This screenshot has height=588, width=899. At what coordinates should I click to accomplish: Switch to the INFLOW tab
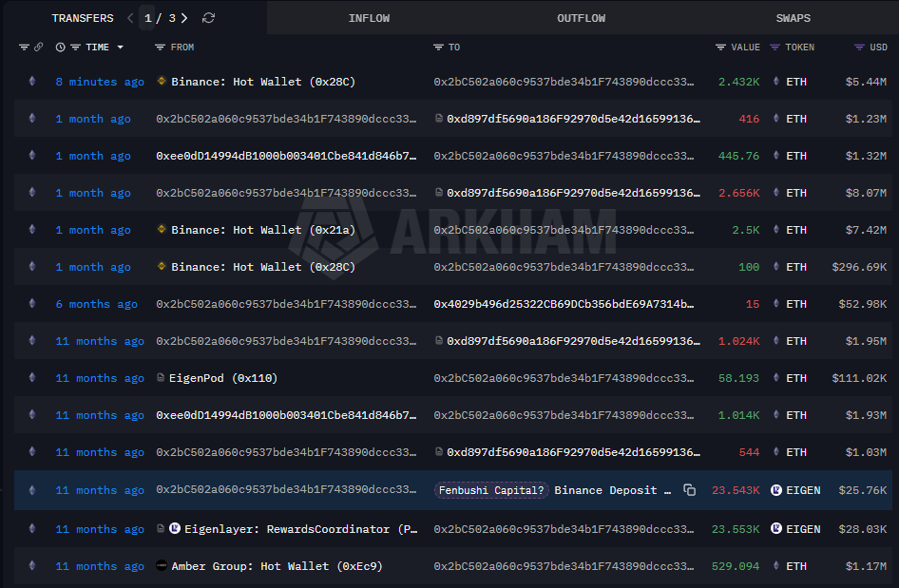[x=369, y=18]
